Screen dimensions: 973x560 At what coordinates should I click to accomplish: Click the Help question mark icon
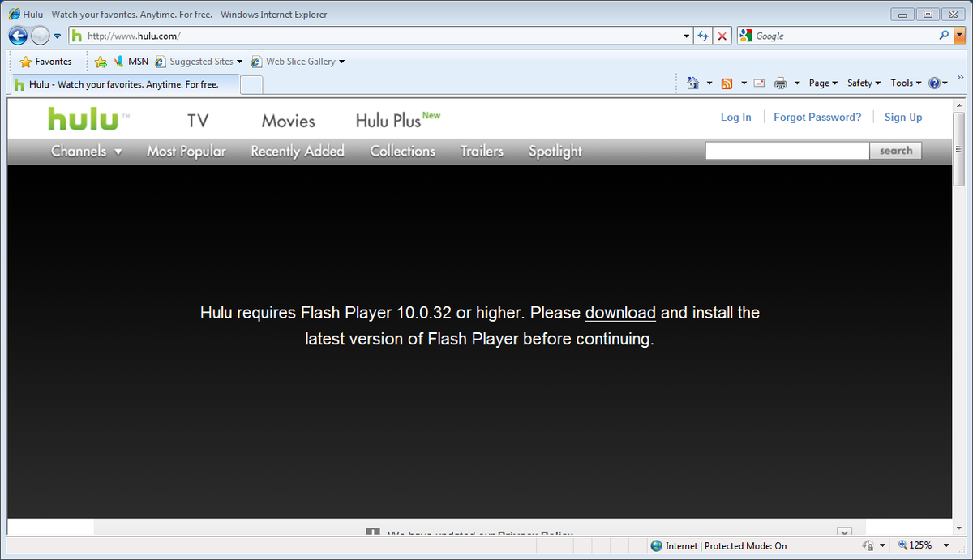[x=934, y=83]
